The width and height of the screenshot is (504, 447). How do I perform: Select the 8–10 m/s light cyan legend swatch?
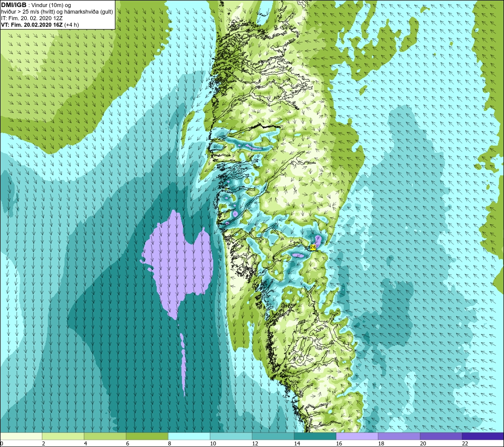[x=189, y=436]
